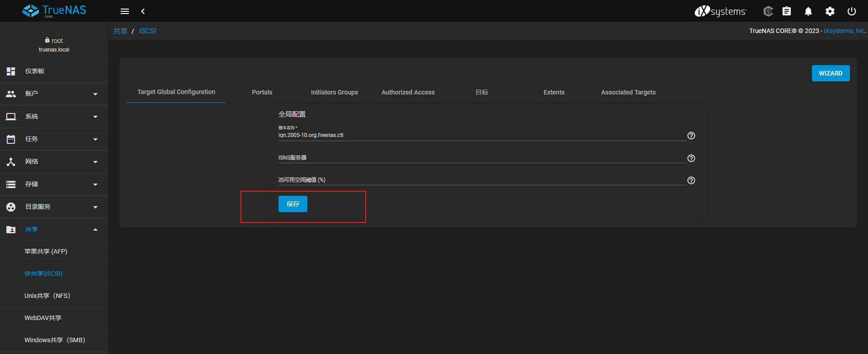Image resolution: width=868 pixels, height=354 pixels.
Task: Click the 保存 button
Action: point(293,204)
